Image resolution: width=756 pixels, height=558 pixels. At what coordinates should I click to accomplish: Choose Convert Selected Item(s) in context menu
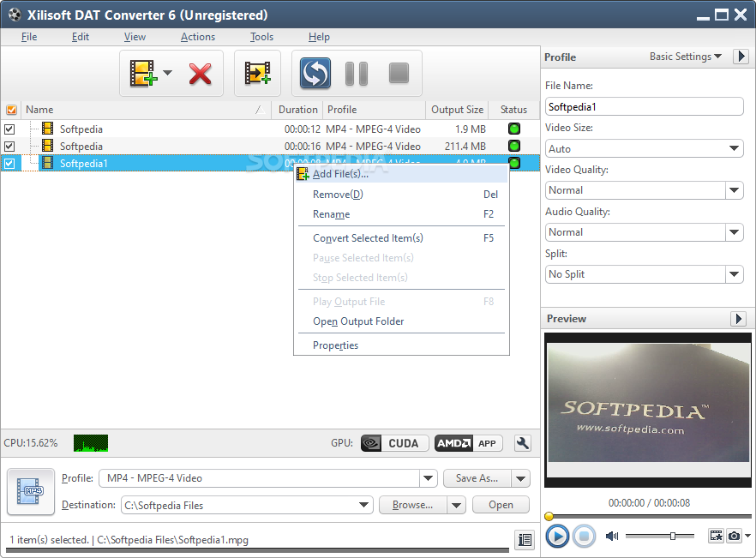tap(402, 238)
